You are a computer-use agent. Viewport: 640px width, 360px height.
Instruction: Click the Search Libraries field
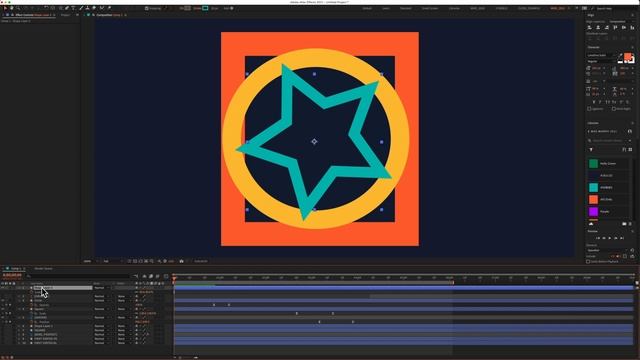[608, 140]
